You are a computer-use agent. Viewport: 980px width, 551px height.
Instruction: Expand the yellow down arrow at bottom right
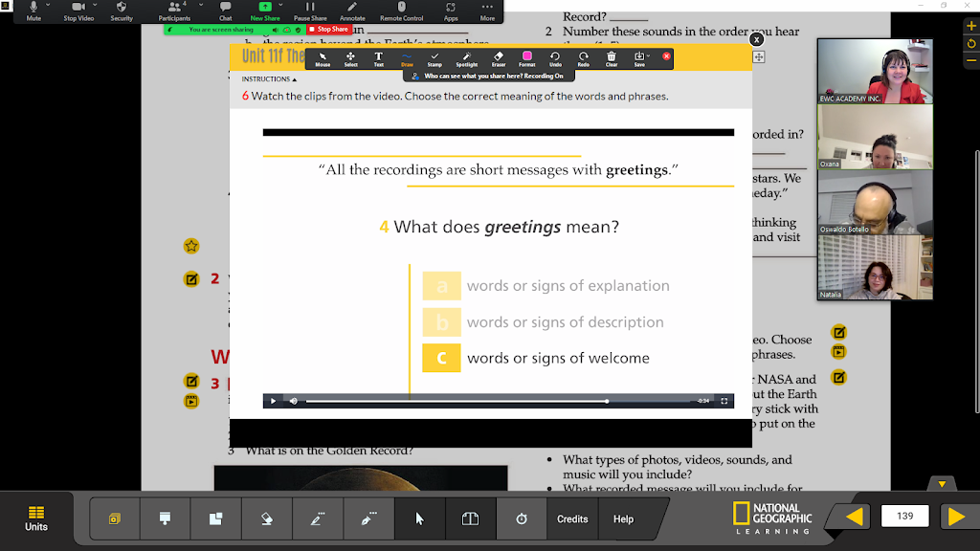942,484
